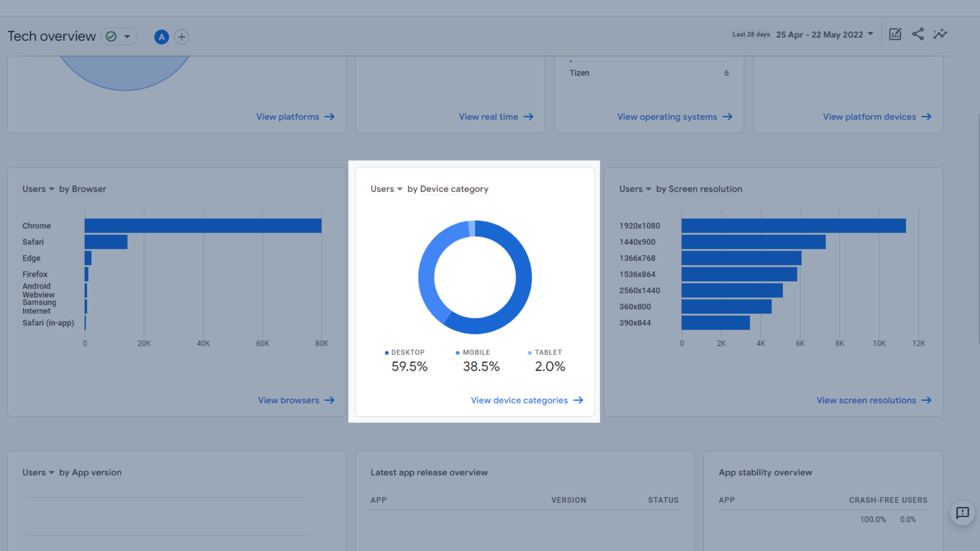Click the share report icon
The height and width of the screenshot is (551, 980).
coord(918,34)
